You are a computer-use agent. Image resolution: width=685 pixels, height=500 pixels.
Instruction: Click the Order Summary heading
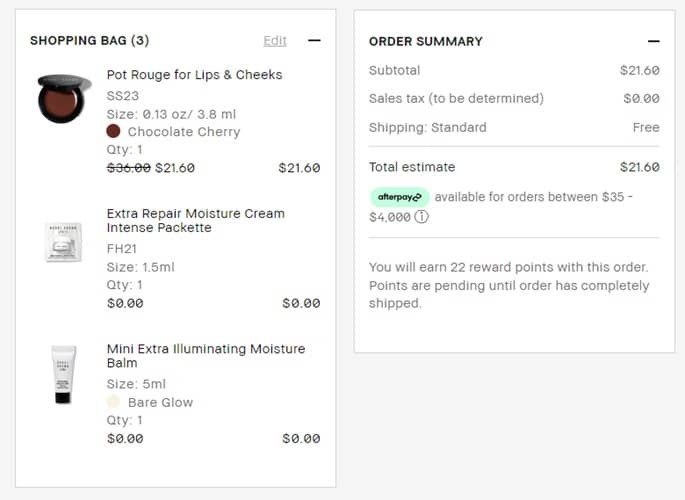[425, 41]
